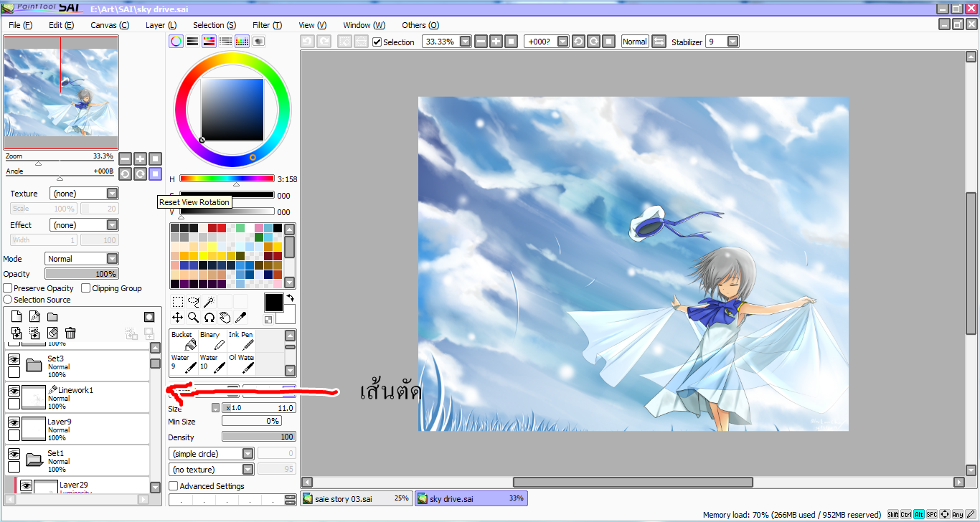Zoom in using navigator plus button
980x522 pixels.
click(x=140, y=158)
